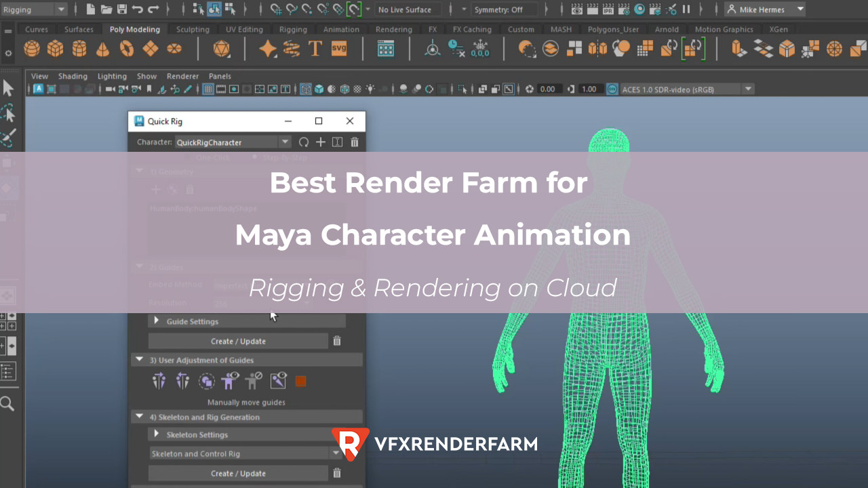
Task: Expand the Guide Settings section
Action: (156, 321)
